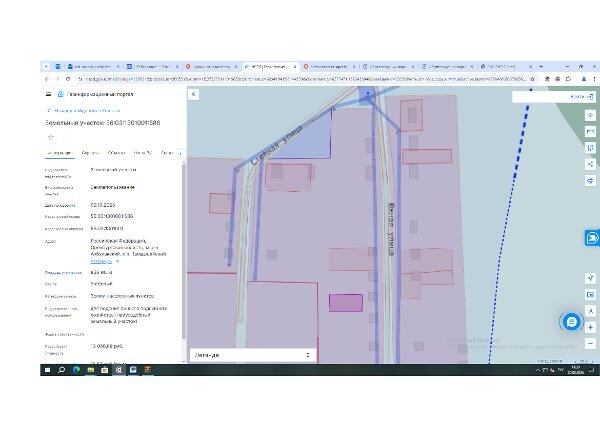Click the side panel vertical scrollbar

[183, 251]
